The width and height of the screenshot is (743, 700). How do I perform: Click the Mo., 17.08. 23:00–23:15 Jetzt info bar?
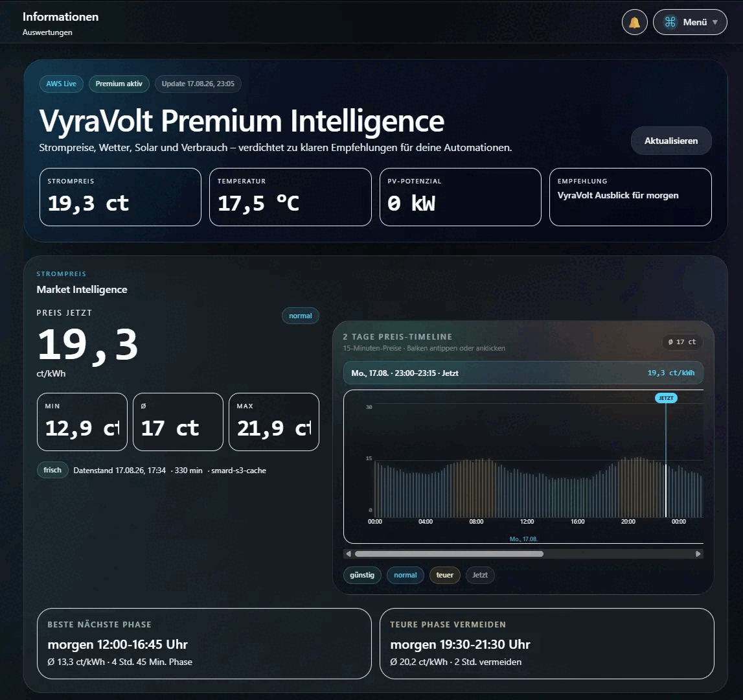tap(523, 373)
